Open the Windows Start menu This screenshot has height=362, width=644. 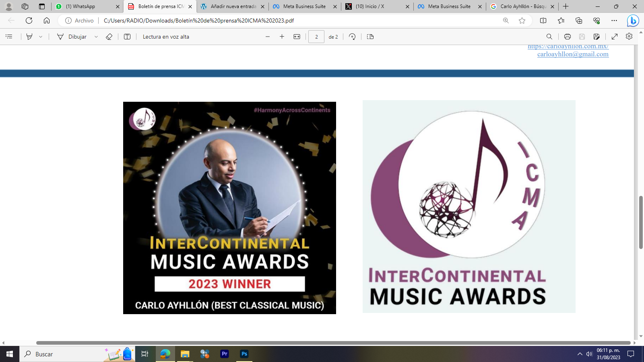pos(10,354)
